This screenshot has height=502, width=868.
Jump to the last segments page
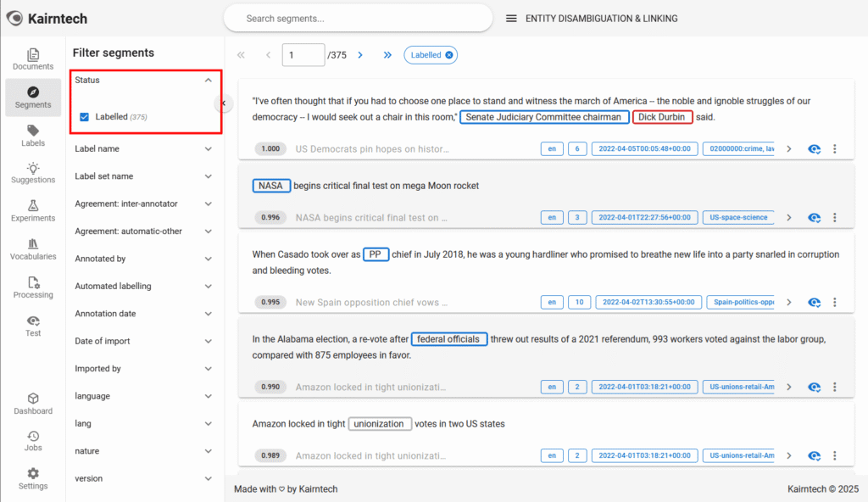tap(387, 55)
